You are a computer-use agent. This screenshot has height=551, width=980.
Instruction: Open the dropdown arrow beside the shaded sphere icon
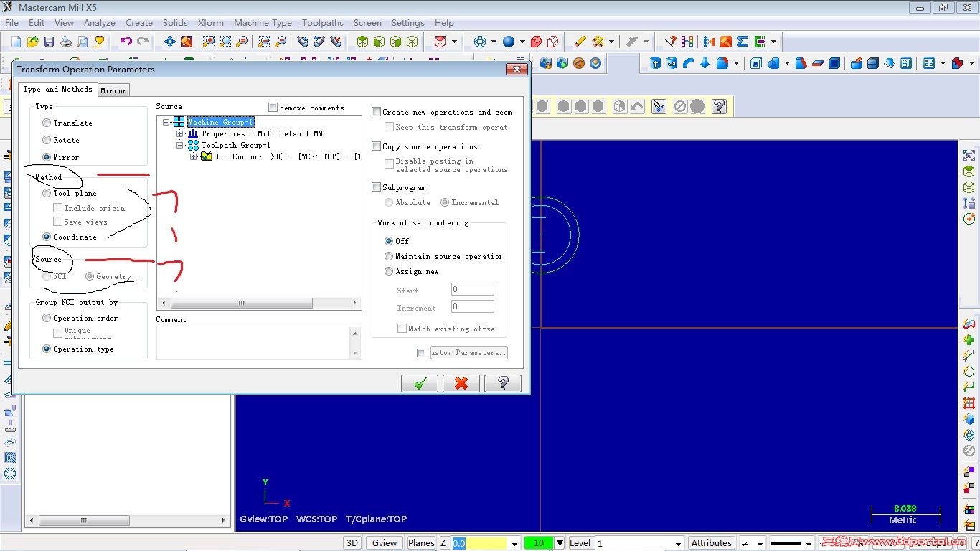coord(522,42)
